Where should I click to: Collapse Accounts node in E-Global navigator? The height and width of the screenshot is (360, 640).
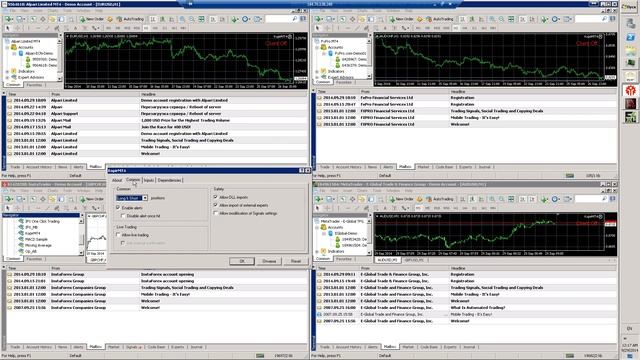317,227
